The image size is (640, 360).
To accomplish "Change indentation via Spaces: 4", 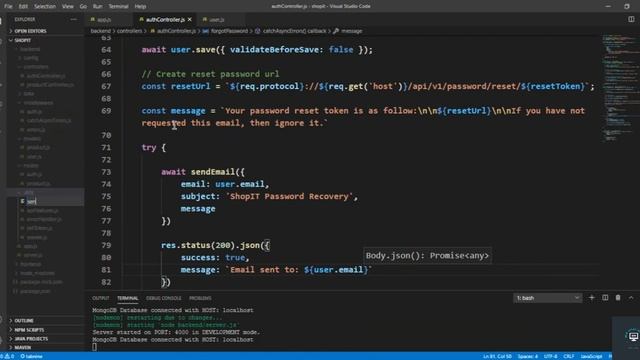I will click(x=528, y=356).
